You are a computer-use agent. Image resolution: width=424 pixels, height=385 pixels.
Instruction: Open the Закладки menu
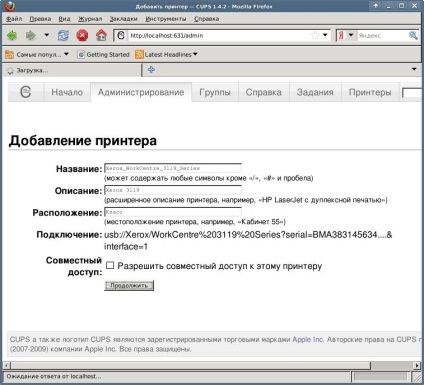click(124, 19)
